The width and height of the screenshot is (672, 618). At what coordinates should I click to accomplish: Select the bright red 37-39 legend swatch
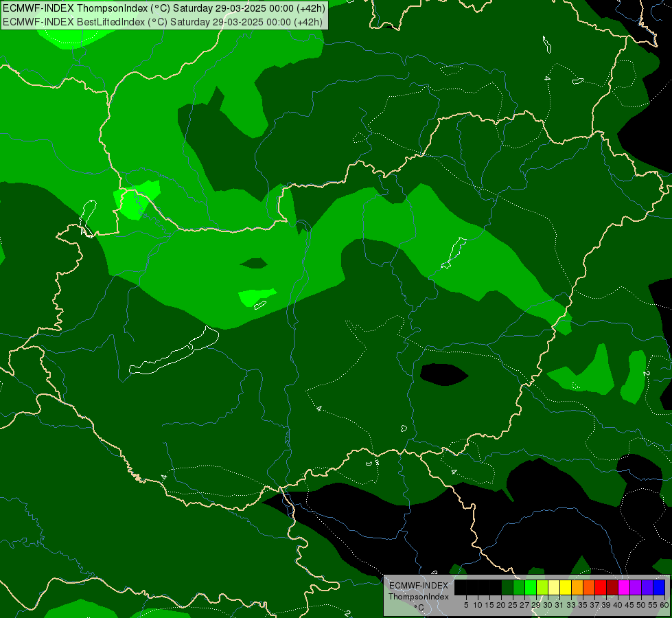[601, 587]
